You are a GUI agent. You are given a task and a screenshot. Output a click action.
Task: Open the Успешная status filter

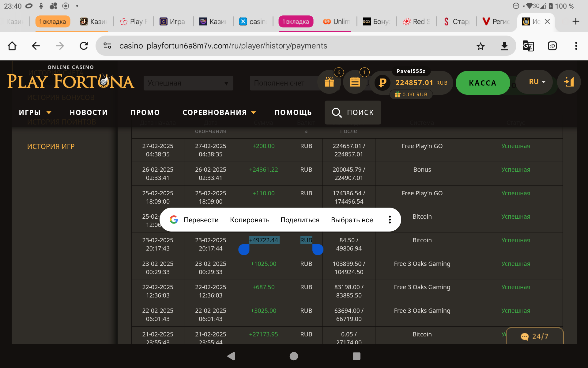(188, 83)
